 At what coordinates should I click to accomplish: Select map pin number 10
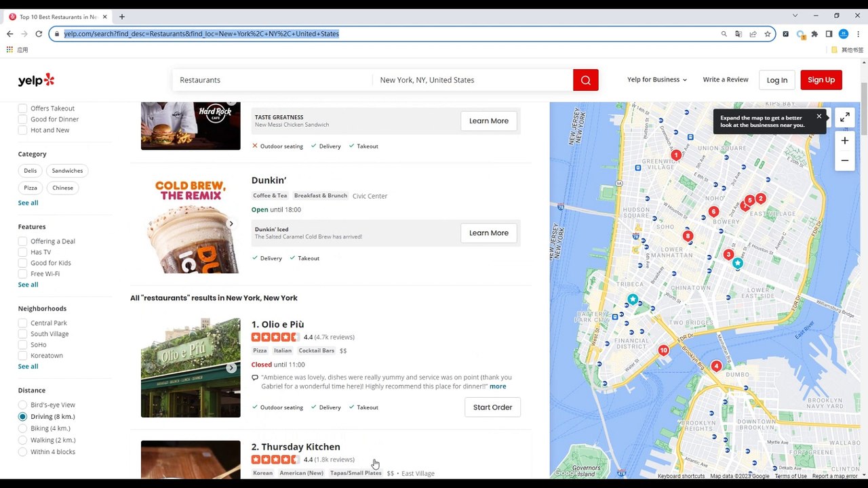click(663, 350)
